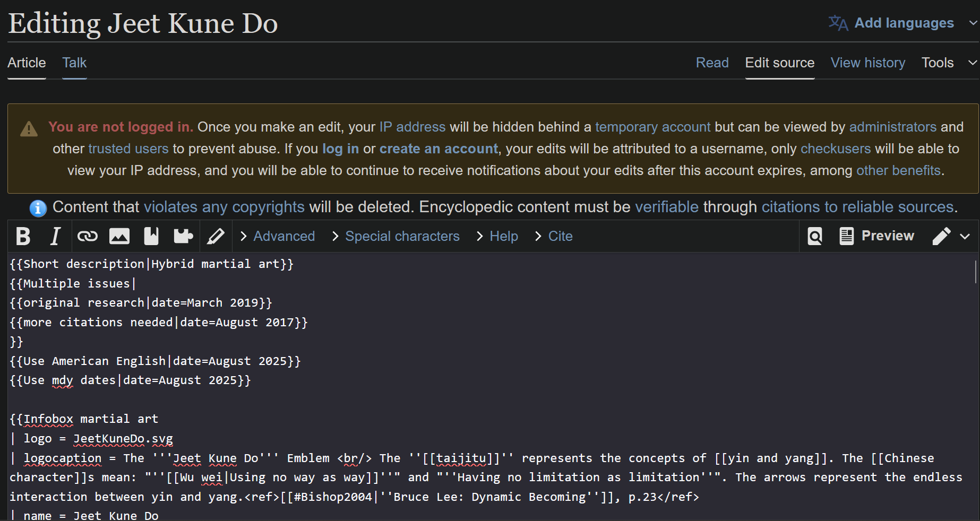This screenshot has width=980, height=521.
Task: Open the checkusers link
Action: click(x=836, y=149)
